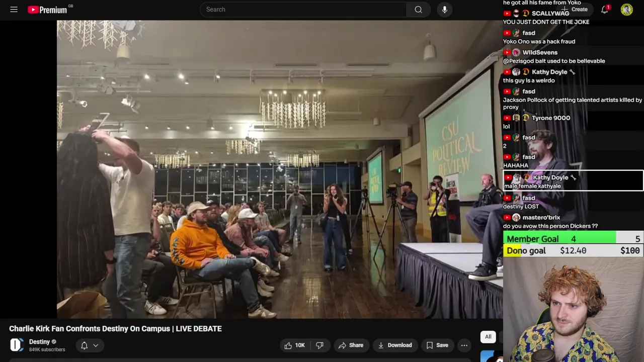Click the Member Goal progress bar
Image resolution: width=644 pixels, height=362 pixels.
573,239
